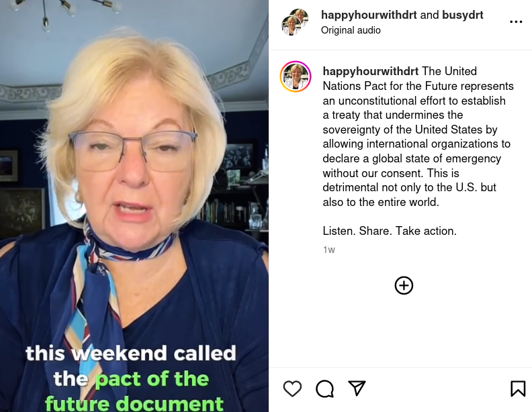Open the Original audio page

click(351, 30)
